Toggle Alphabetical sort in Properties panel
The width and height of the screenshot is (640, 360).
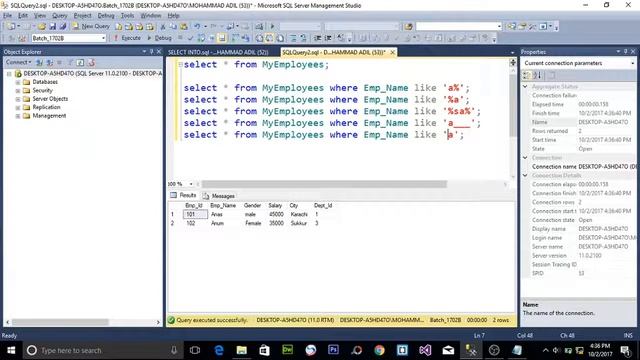538,75
